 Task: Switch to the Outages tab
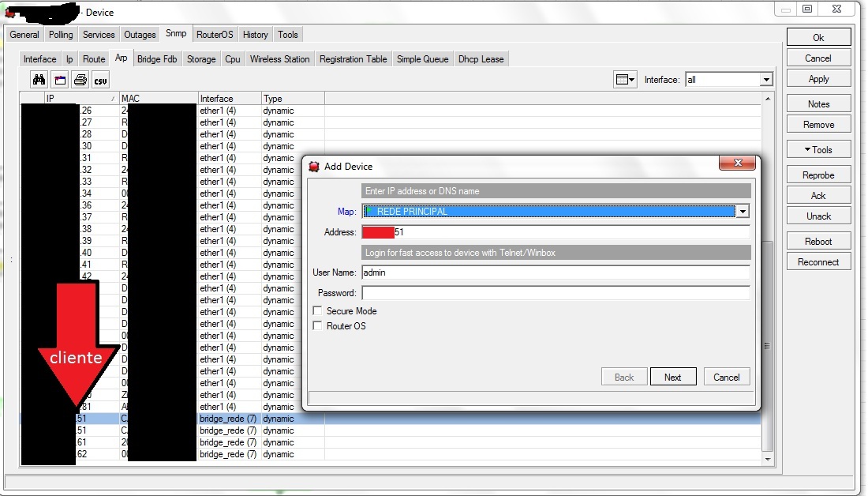pyautogui.click(x=140, y=35)
